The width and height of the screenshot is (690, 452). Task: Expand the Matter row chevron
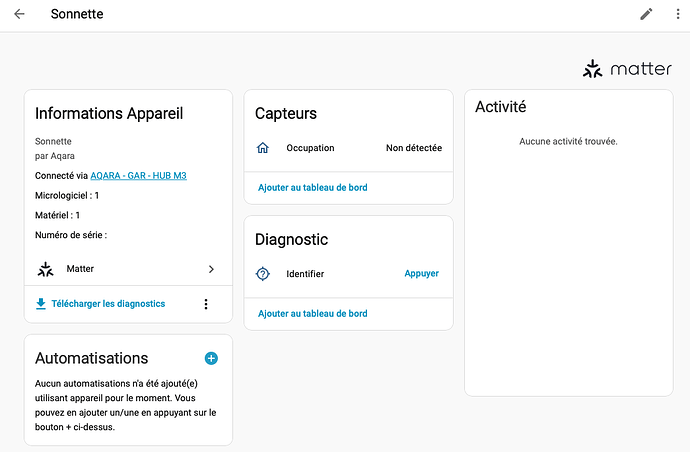pyautogui.click(x=211, y=269)
